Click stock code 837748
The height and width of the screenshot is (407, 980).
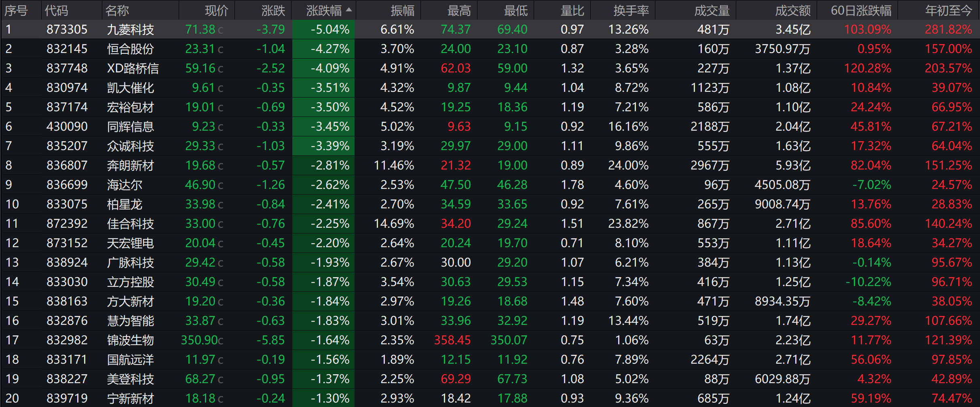click(x=67, y=68)
